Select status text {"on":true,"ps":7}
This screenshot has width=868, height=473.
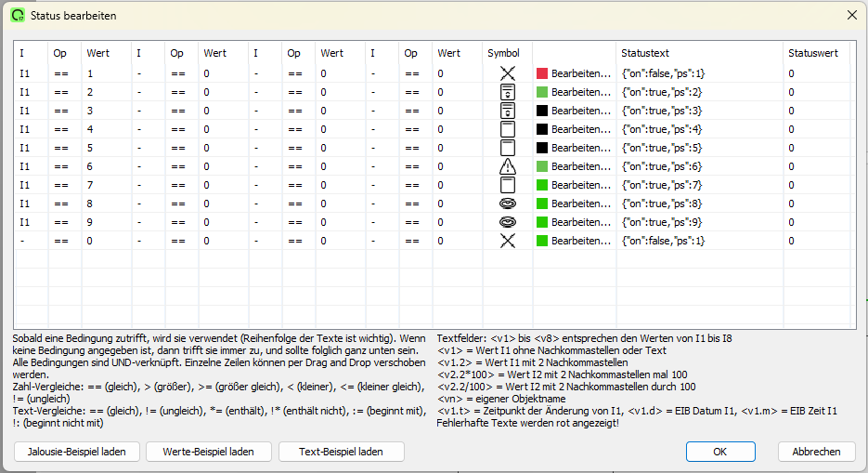pos(662,185)
